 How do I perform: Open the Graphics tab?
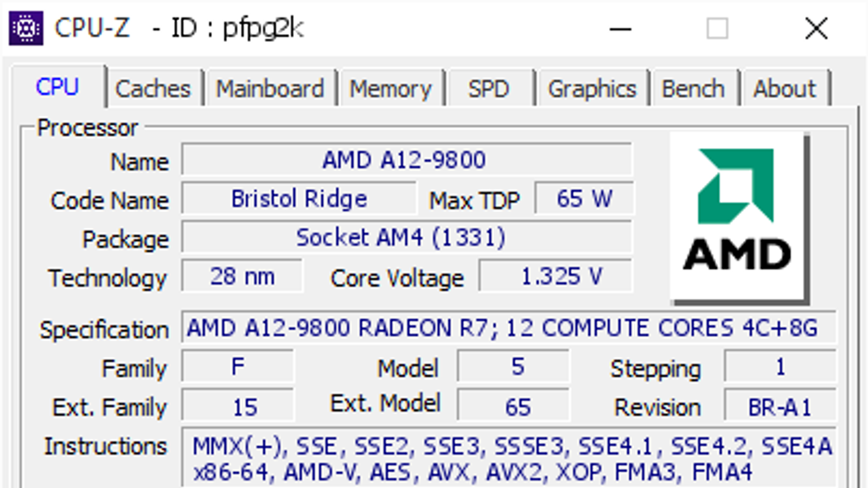(x=592, y=89)
